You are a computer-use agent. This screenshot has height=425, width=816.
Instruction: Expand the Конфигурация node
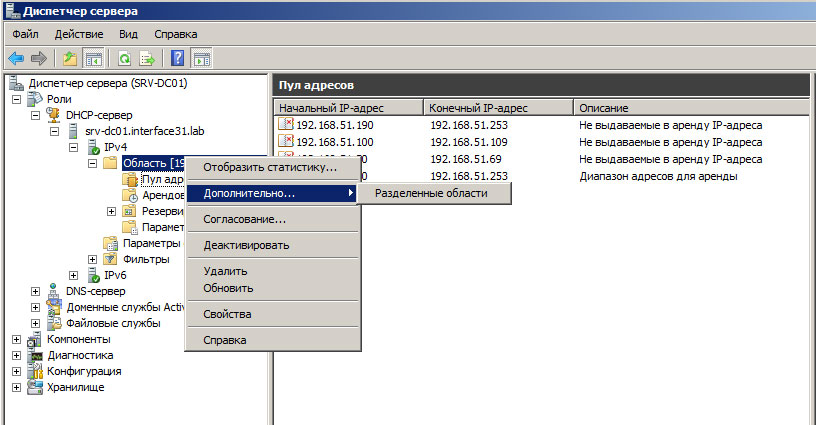pyautogui.click(x=17, y=371)
